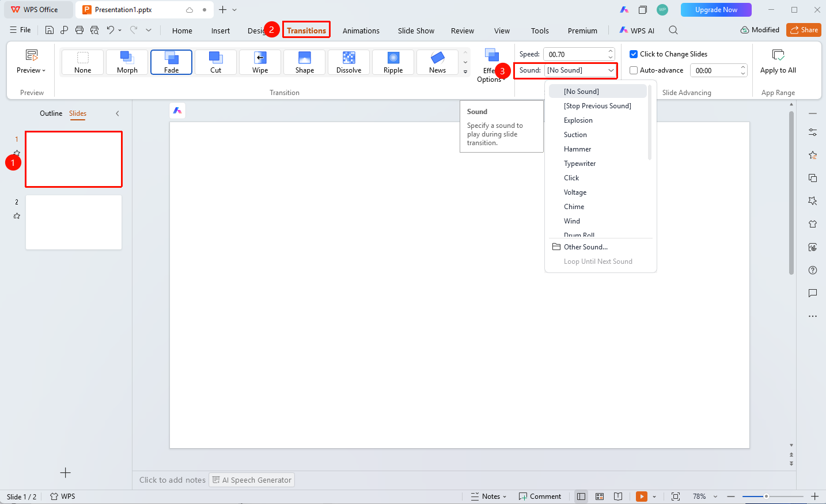Click the Print icon in quick toolbar
The image size is (826, 504).
(79, 30)
